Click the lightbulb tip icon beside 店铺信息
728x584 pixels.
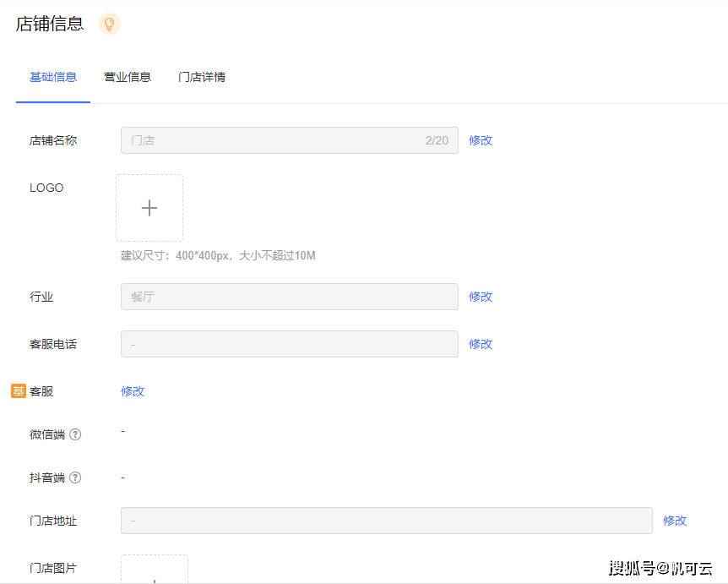click(x=109, y=24)
